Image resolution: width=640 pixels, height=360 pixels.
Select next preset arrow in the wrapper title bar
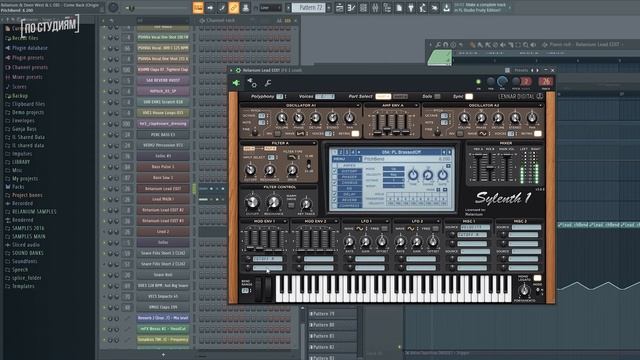[537, 70]
